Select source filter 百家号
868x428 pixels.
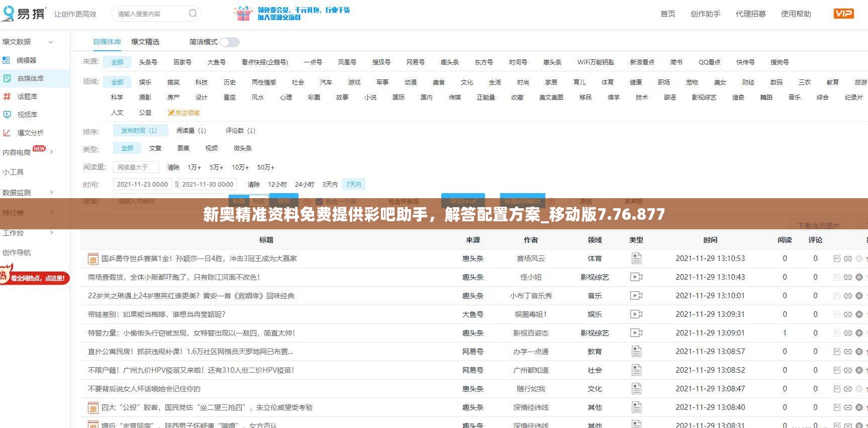[182, 62]
